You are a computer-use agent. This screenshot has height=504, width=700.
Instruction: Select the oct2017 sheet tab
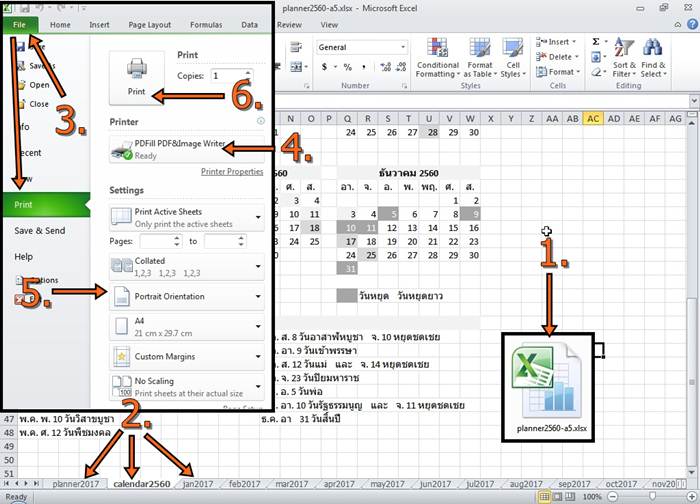pyautogui.click(x=621, y=484)
